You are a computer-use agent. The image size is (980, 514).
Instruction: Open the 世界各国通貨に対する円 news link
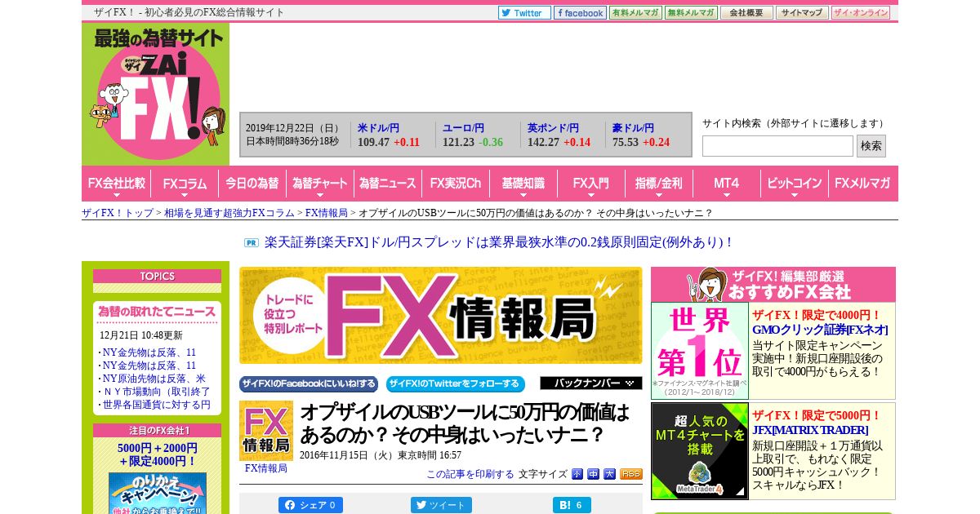tap(156, 405)
